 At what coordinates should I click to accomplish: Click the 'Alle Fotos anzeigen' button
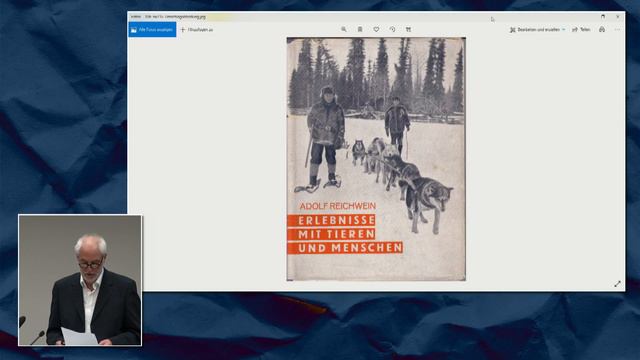coord(152,30)
